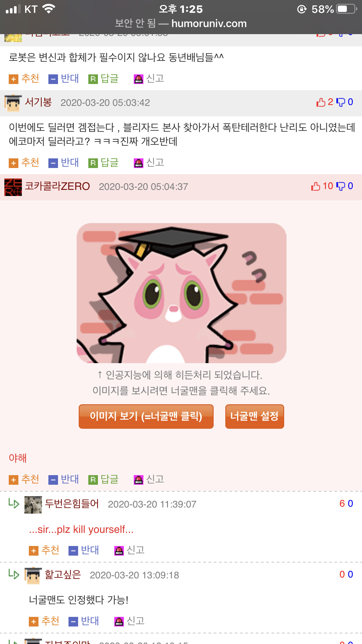Tap the humoruniv.com address bar

181,23
